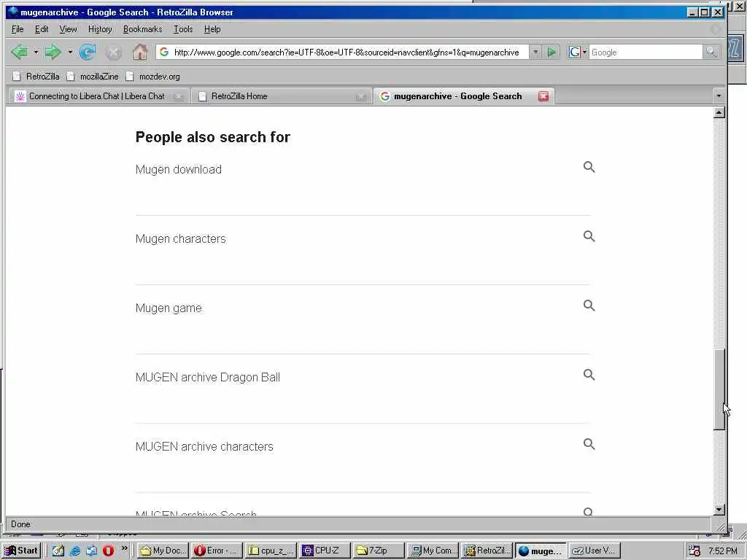Open the address bar history dropdown
Viewport: 747px width, 560px height.
click(x=535, y=52)
